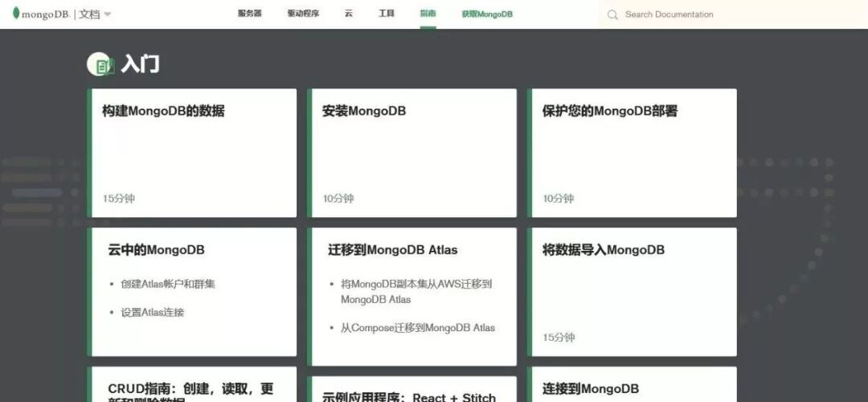The image size is (868, 402).
Task: Click 创建Atlas帐户和群集 link
Action: 168,284
